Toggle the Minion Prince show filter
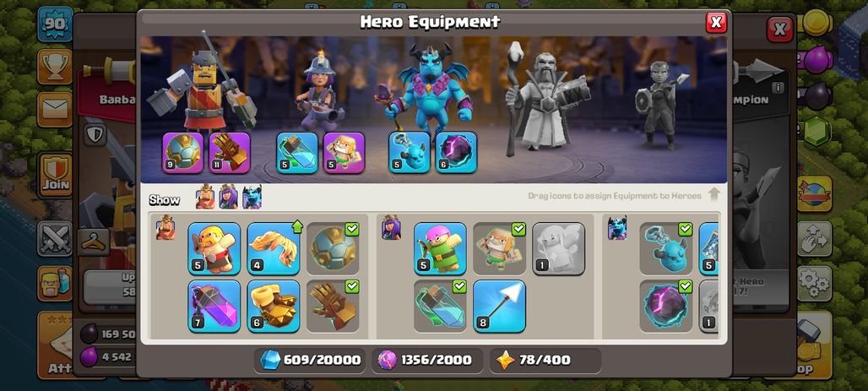 pyautogui.click(x=252, y=197)
